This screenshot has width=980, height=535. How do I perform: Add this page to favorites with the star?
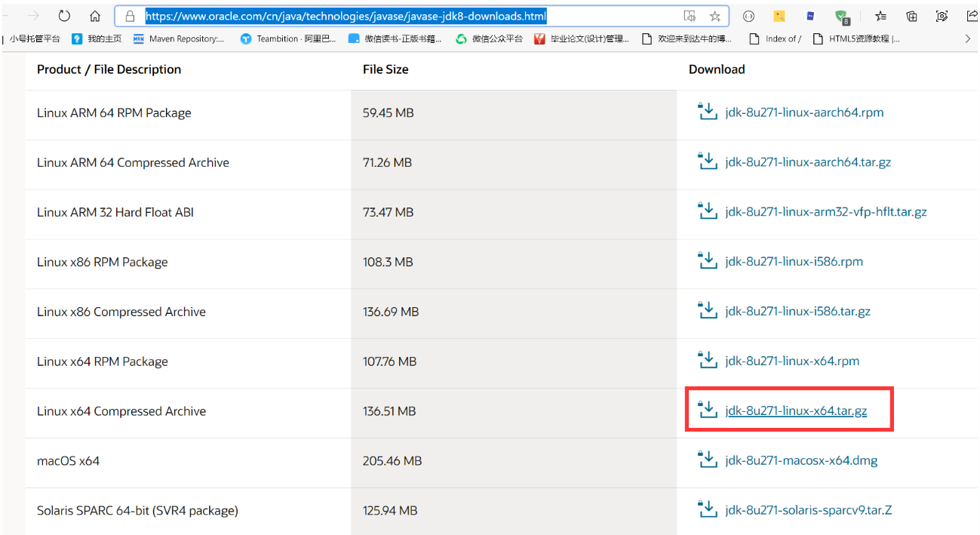pyautogui.click(x=714, y=16)
